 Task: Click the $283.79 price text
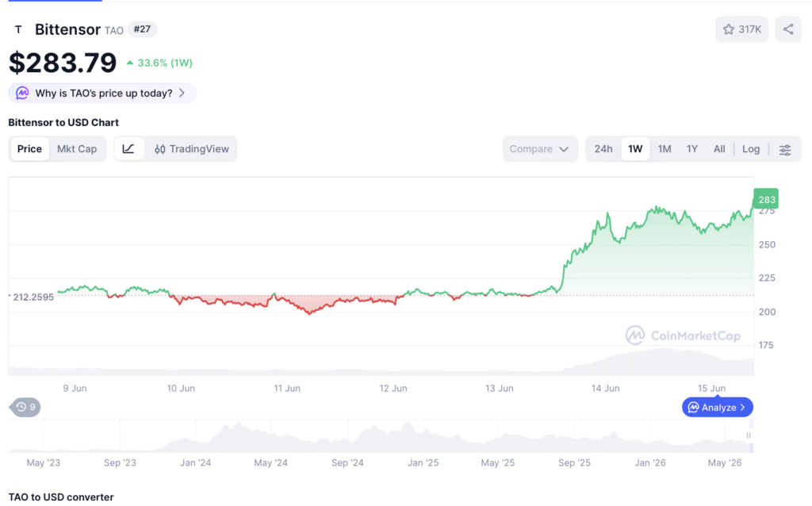[63, 63]
